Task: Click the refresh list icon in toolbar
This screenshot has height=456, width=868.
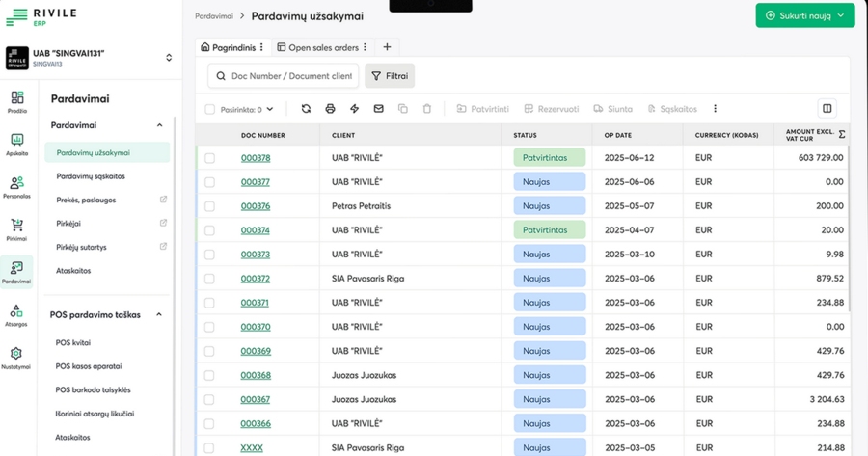Action: coord(306,109)
